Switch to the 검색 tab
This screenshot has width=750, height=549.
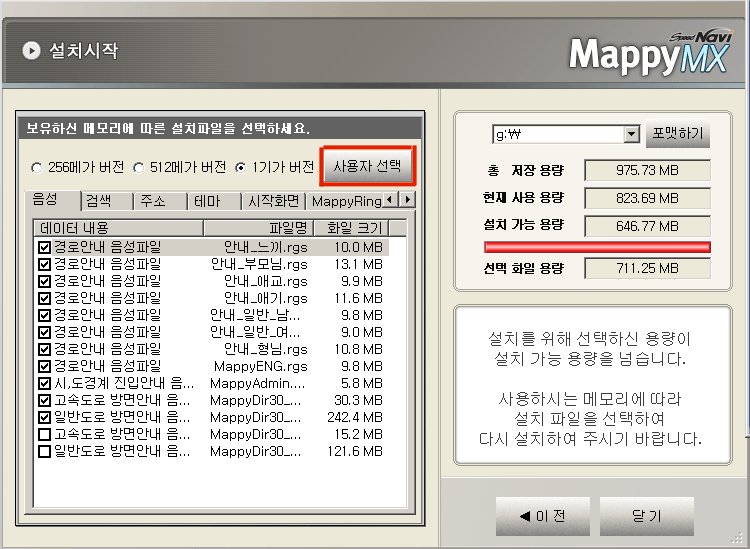pyautogui.click(x=107, y=201)
